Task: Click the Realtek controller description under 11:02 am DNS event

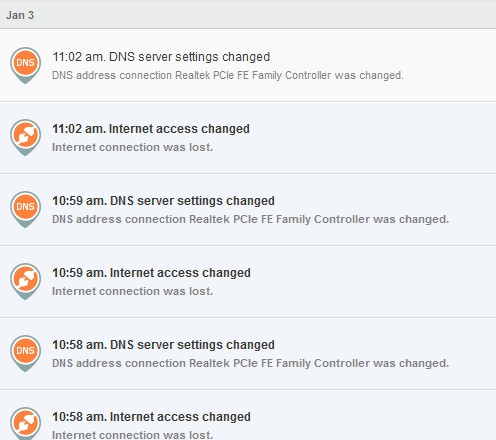Action: click(x=228, y=75)
